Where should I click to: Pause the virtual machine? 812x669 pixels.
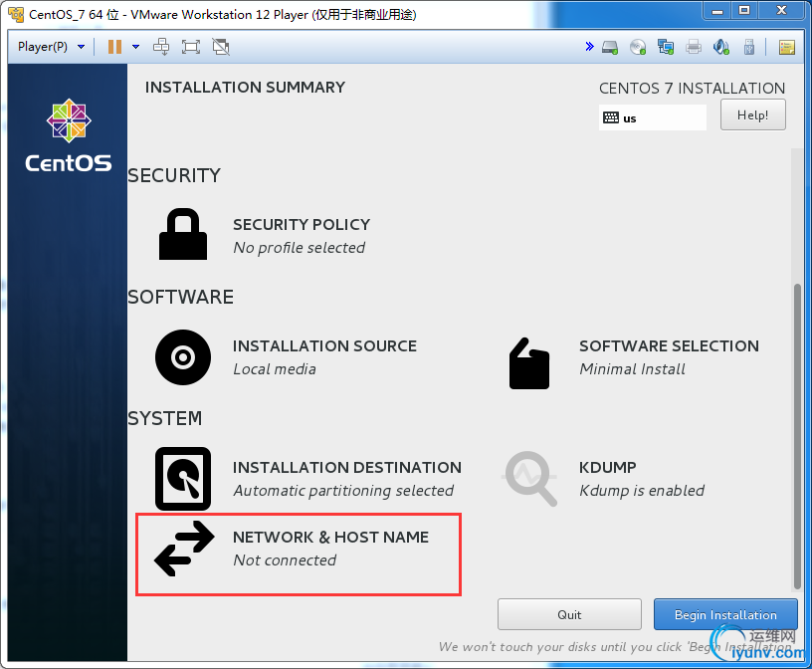tap(114, 47)
